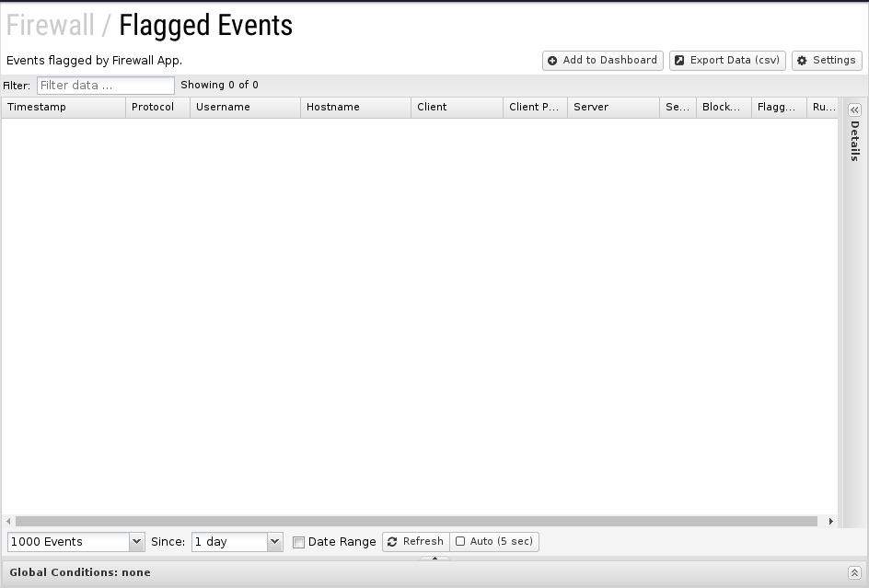This screenshot has width=869, height=588.
Task: Sort by the Server column header
Action: [x=613, y=107]
